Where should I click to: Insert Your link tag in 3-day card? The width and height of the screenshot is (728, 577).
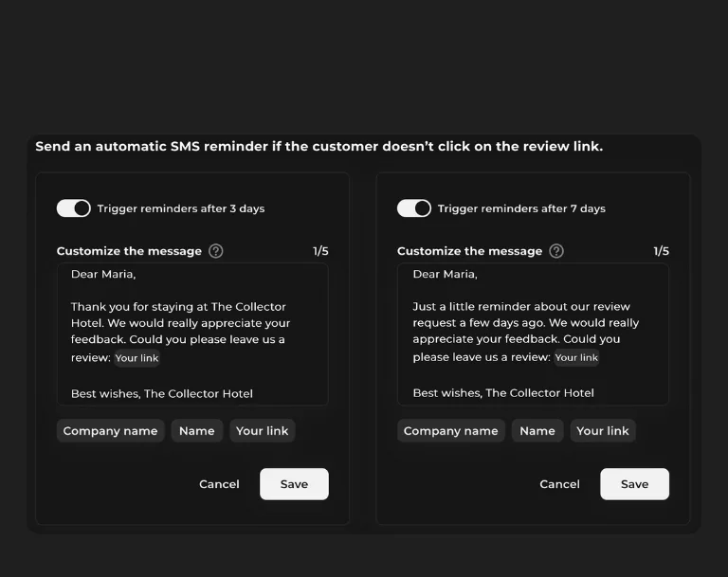pyautogui.click(x=263, y=431)
